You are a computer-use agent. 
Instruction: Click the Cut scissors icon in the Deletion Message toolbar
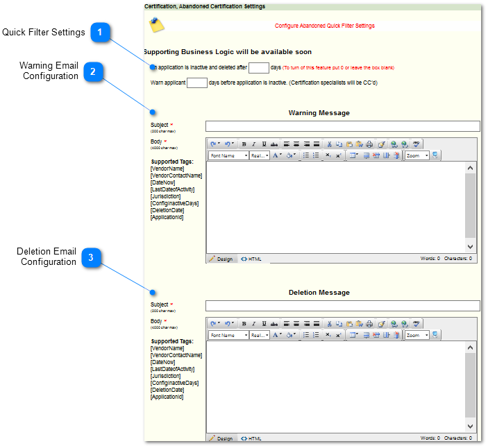(329, 324)
